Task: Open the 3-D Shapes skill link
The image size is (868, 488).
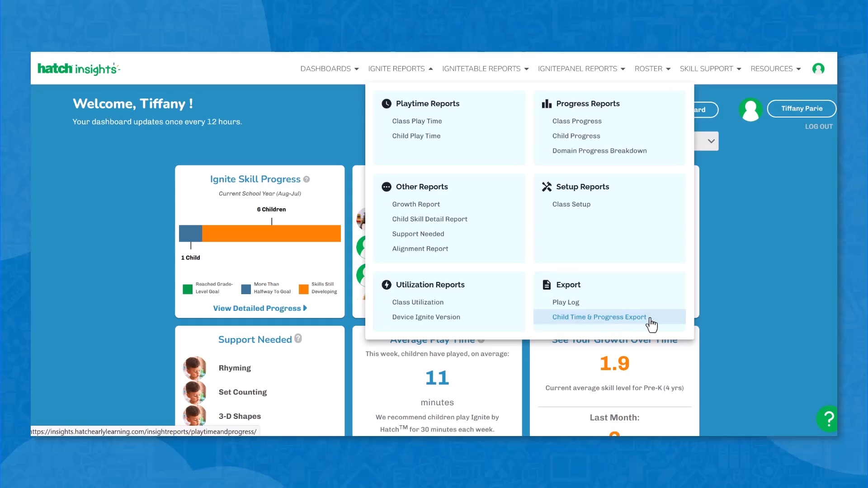Action: [x=240, y=416]
